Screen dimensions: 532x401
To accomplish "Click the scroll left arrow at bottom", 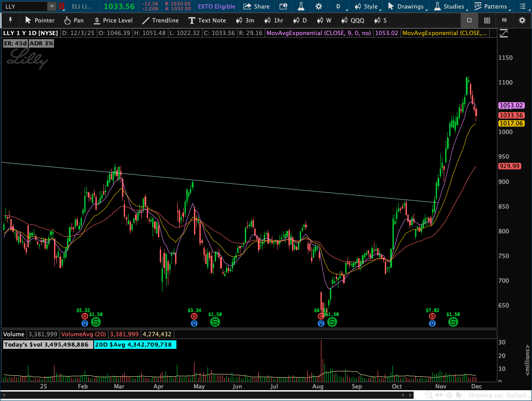I will (x=403, y=395).
